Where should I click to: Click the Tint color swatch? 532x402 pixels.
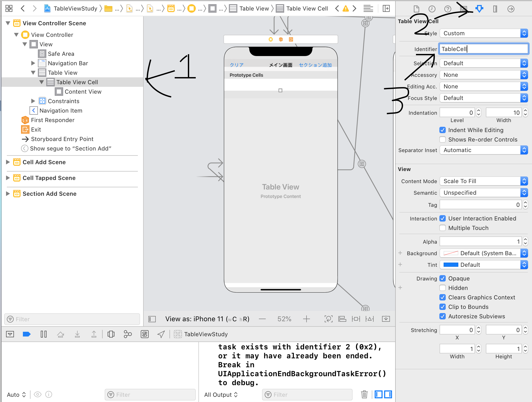(451, 265)
